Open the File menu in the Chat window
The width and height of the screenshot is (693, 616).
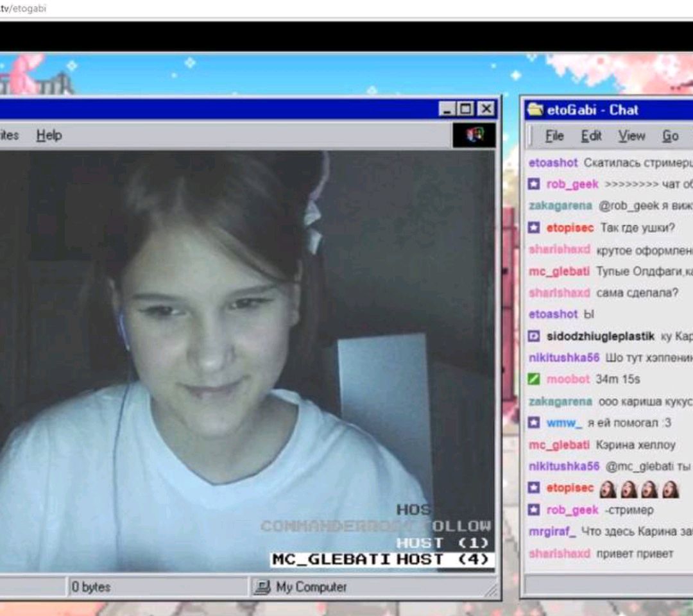pos(554,136)
